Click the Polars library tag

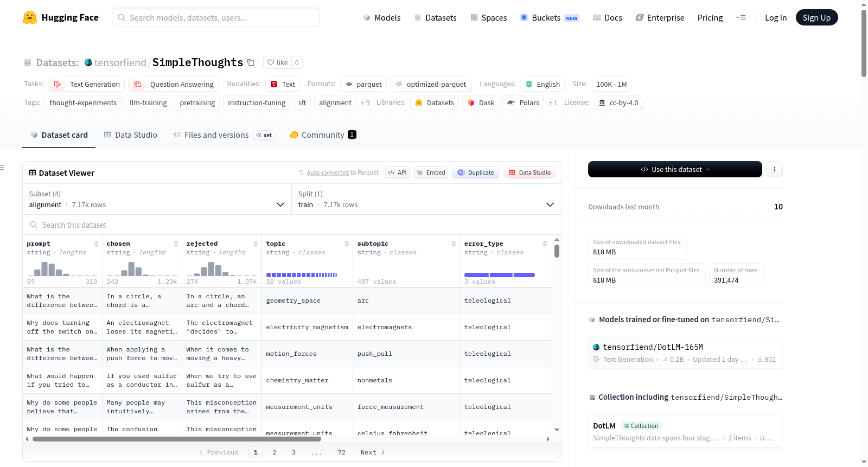point(523,103)
